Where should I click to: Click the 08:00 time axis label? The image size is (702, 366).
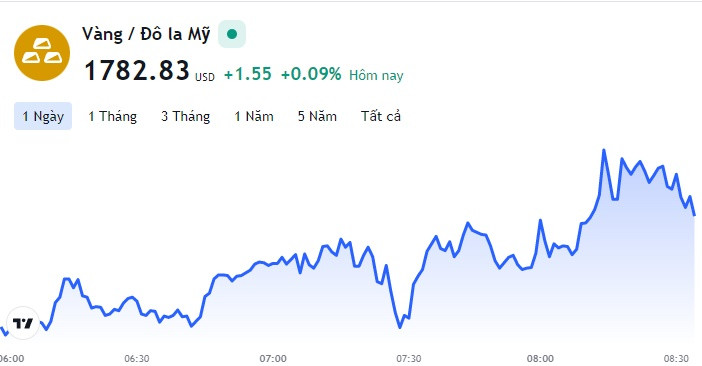tap(540, 358)
